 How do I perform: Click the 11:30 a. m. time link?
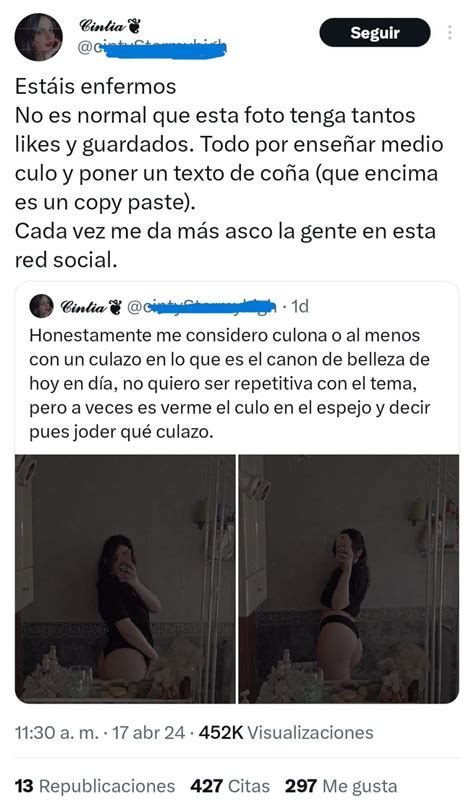point(57,733)
